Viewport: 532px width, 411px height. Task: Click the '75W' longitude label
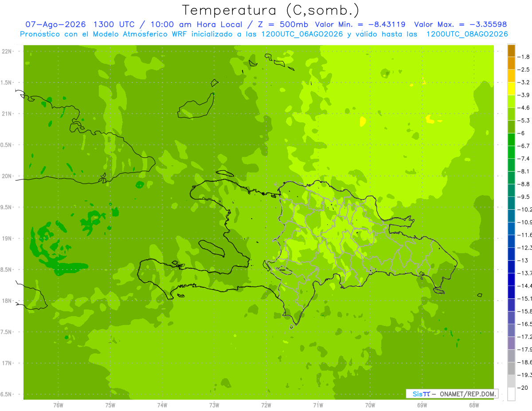point(110,405)
